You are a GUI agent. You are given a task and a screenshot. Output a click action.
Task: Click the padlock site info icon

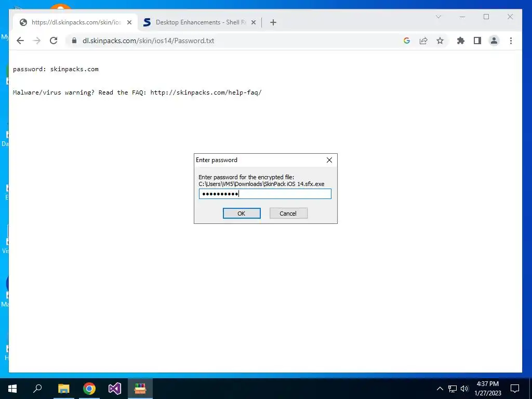74,41
